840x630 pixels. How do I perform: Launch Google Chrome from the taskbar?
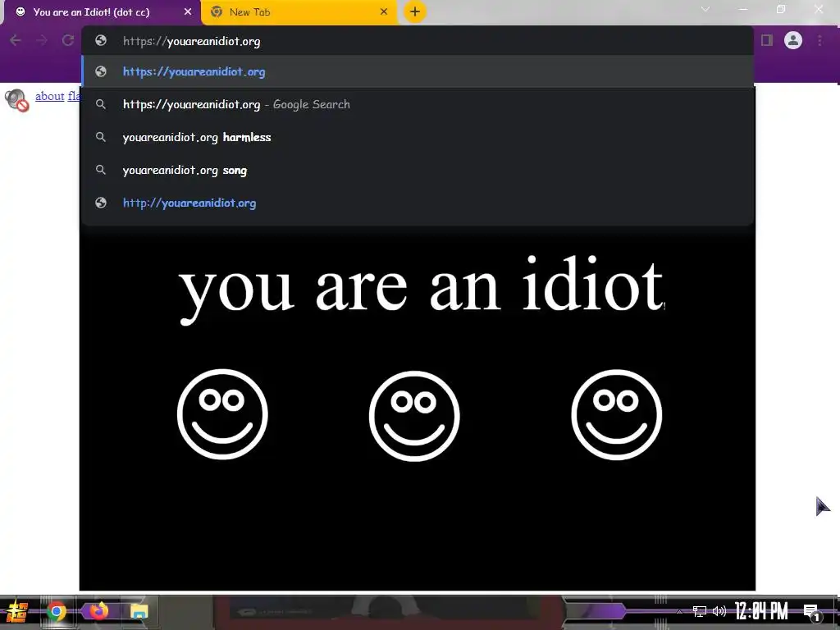coord(57,611)
